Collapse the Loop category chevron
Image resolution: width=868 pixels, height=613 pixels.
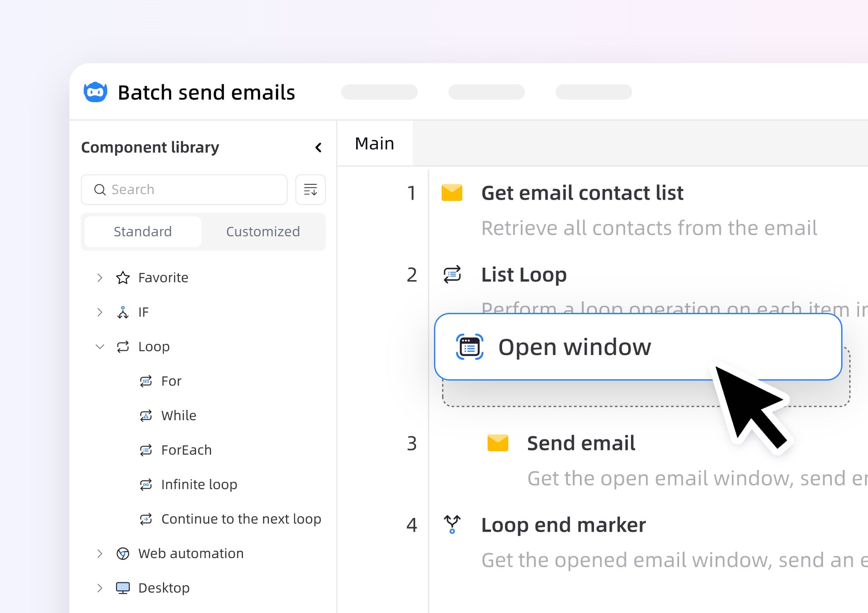click(100, 347)
